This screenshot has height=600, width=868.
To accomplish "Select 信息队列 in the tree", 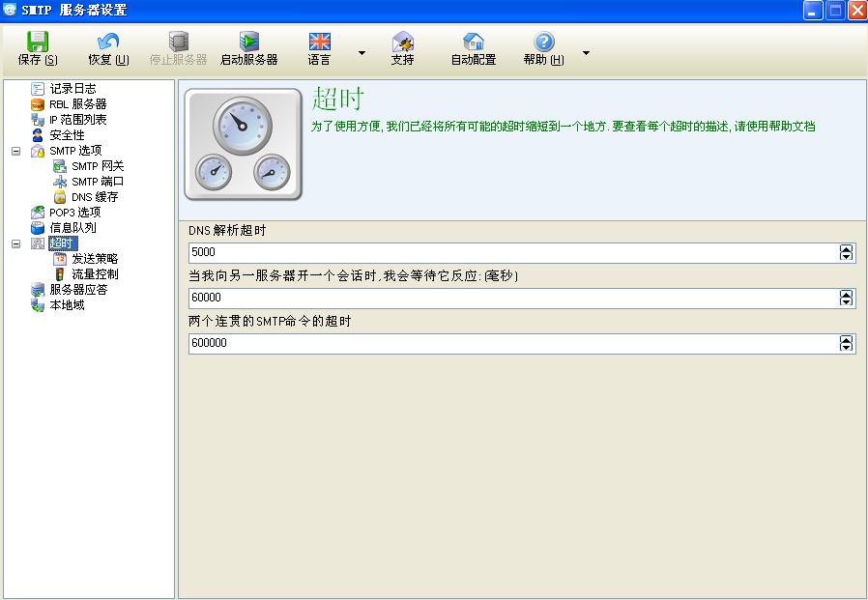I will click(x=72, y=227).
